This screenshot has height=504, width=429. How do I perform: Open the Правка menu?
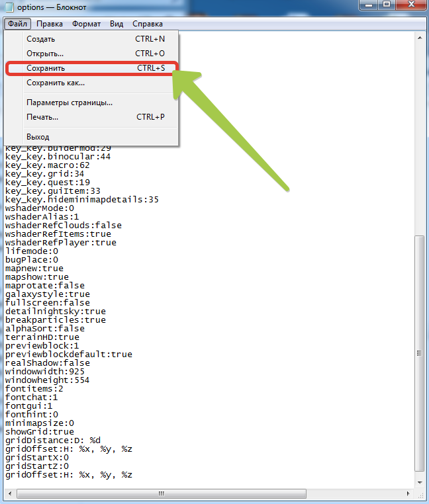pyautogui.click(x=50, y=24)
